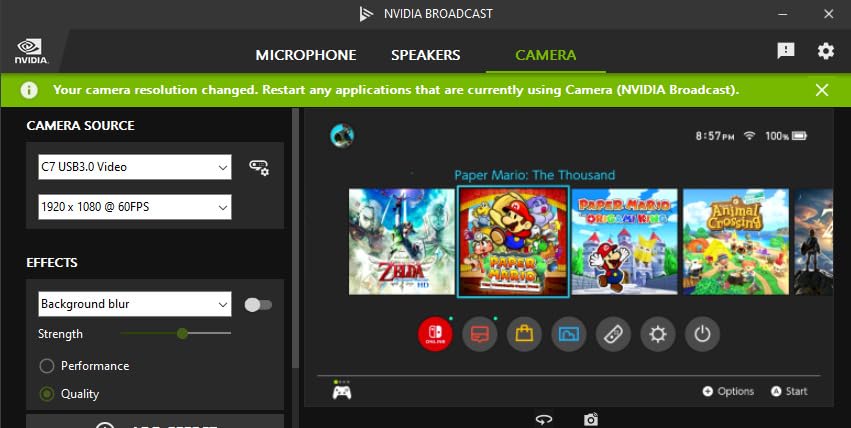Click the Start label in the preview

pos(796,391)
